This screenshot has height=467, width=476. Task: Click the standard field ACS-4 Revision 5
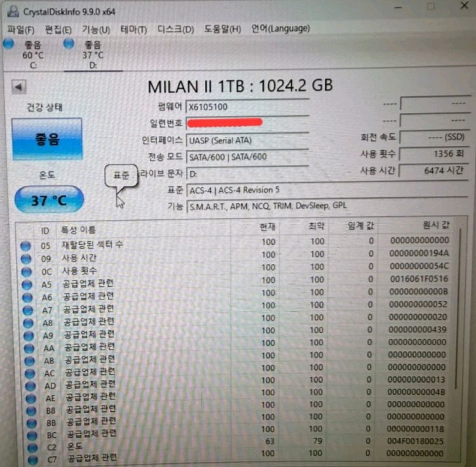pos(327,190)
